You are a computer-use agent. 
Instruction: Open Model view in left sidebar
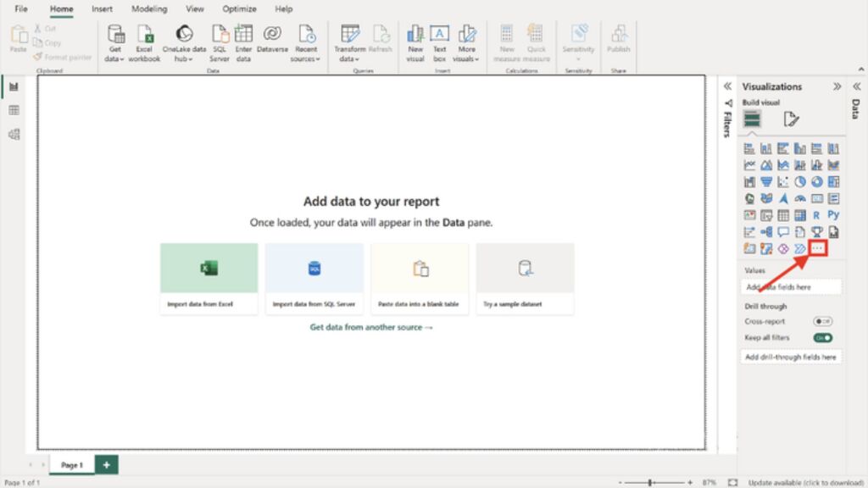(14, 134)
